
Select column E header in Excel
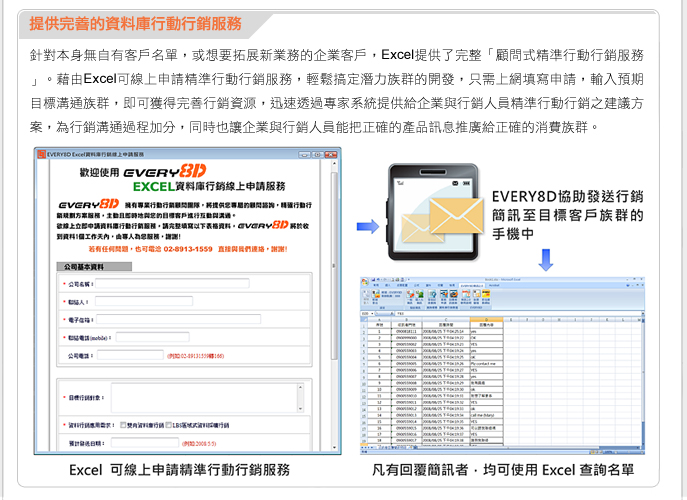tap(511, 319)
